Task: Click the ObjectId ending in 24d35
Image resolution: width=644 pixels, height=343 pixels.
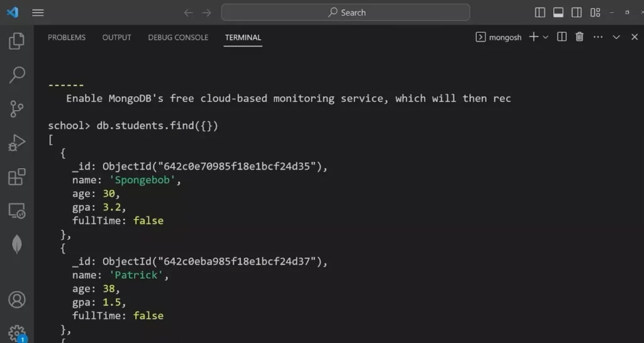Action: coord(212,166)
